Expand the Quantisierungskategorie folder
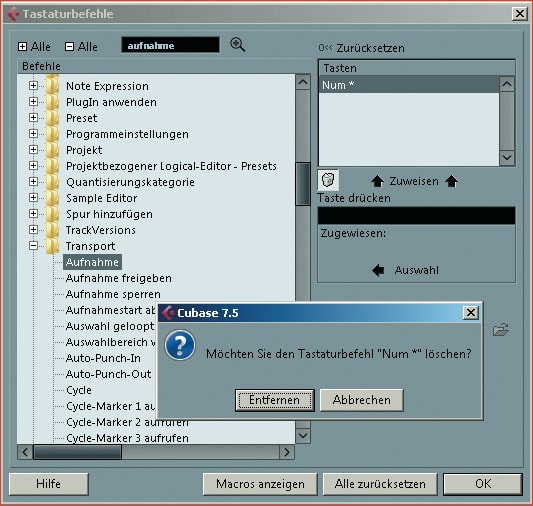Viewport: 533px width, 506px height. (x=33, y=181)
